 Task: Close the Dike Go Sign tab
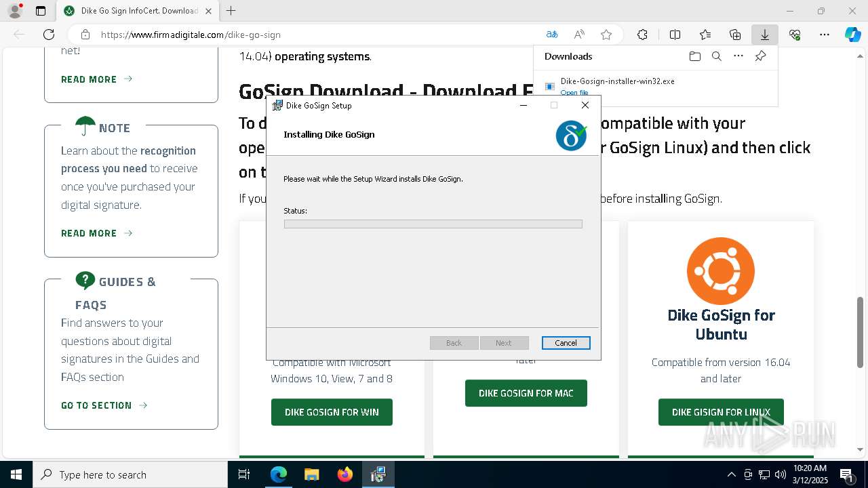pos(208,11)
